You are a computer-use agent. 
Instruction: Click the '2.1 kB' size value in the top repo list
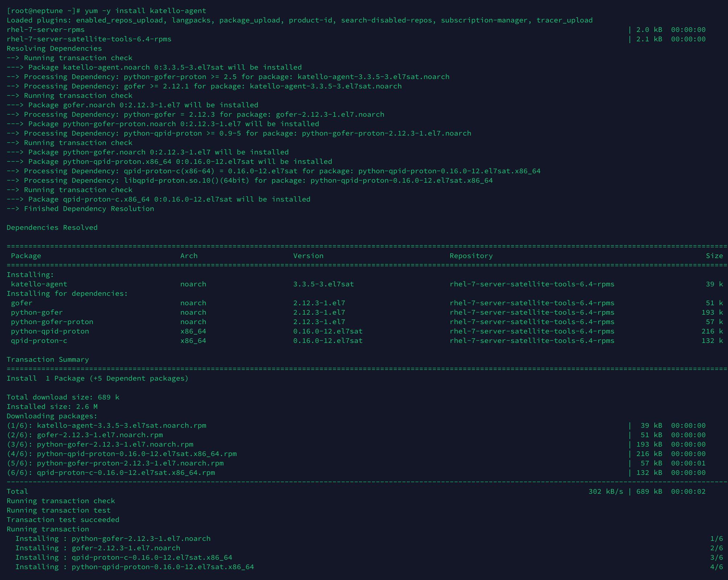coord(649,39)
